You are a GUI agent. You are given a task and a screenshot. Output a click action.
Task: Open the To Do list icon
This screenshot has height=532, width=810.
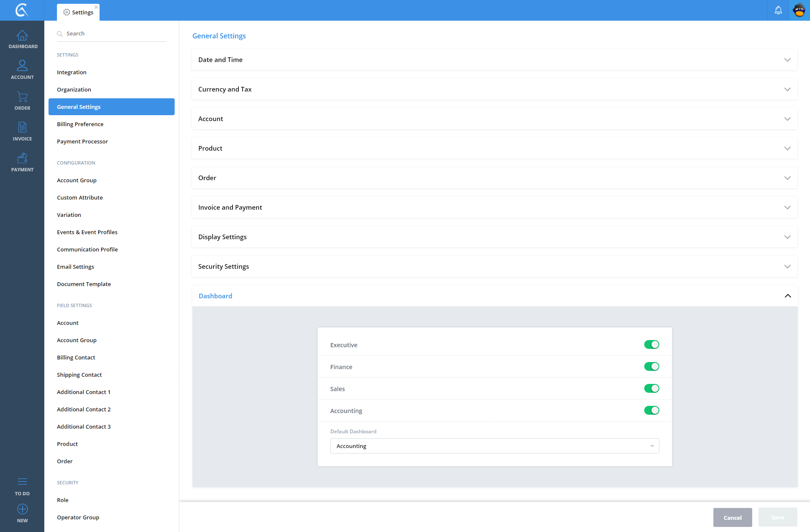point(22,482)
